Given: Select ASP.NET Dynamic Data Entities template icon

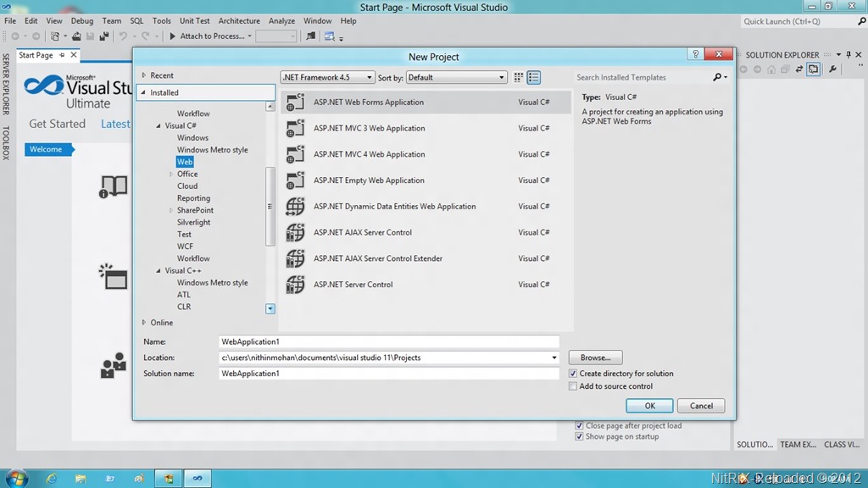Looking at the screenshot, I should click(295, 207).
